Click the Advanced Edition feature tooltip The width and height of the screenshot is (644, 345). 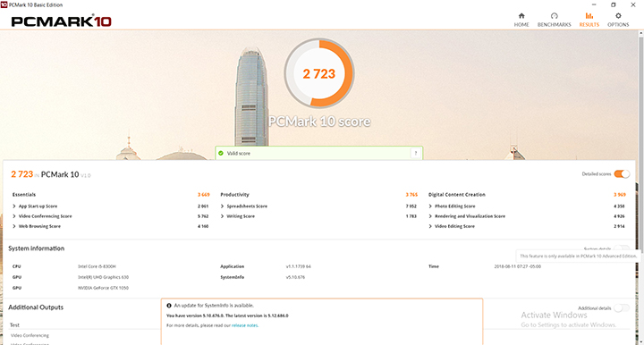[x=578, y=256]
